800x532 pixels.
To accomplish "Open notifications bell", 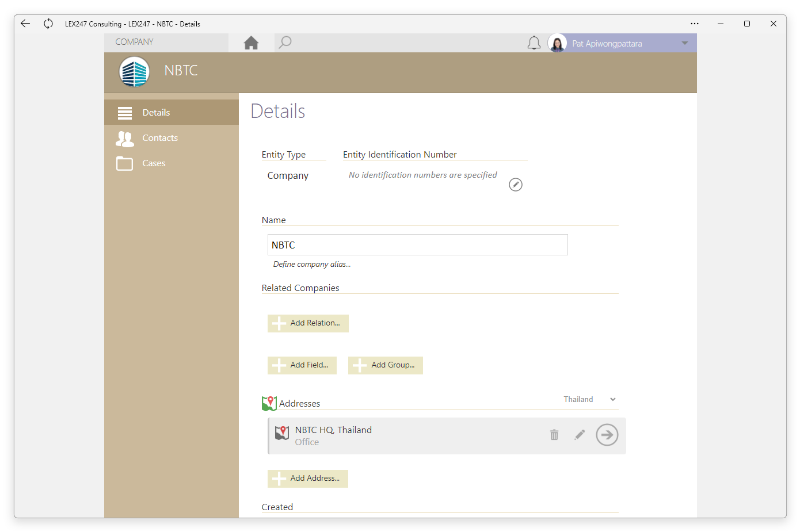I will [534, 43].
